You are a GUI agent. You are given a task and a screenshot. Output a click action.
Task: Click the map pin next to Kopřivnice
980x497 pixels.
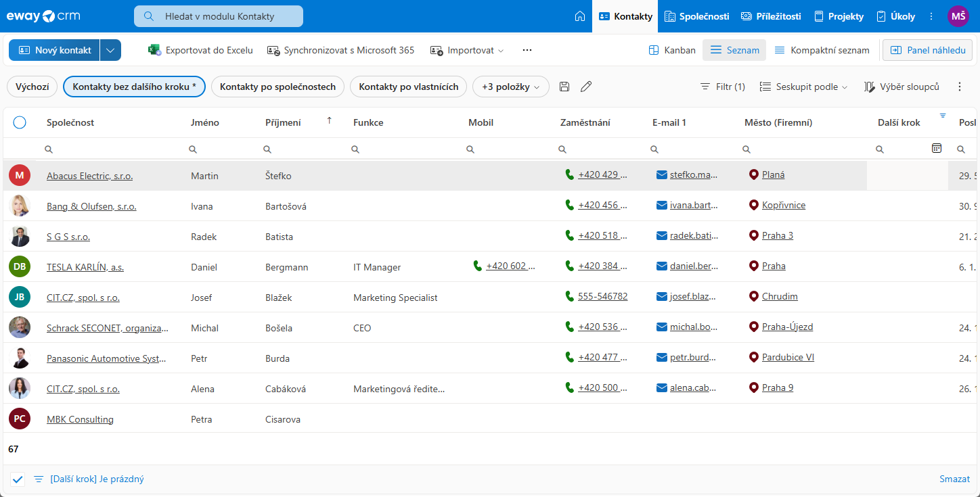(754, 205)
